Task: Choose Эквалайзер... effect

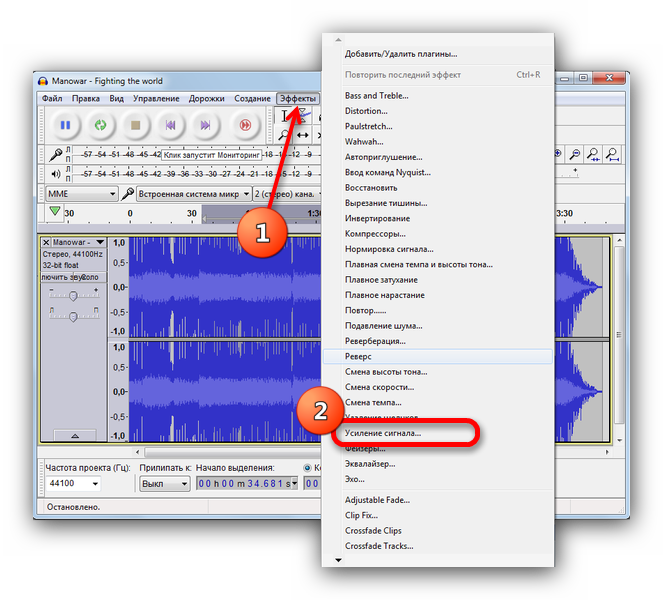Action: point(438,464)
